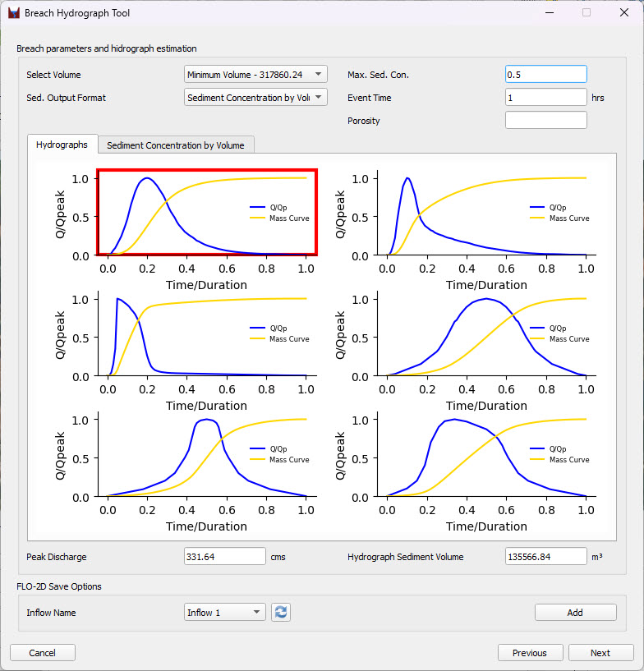Click the Peak Discharge value field
The height and width of the screenshot is (671, 644).
[225, 557]
